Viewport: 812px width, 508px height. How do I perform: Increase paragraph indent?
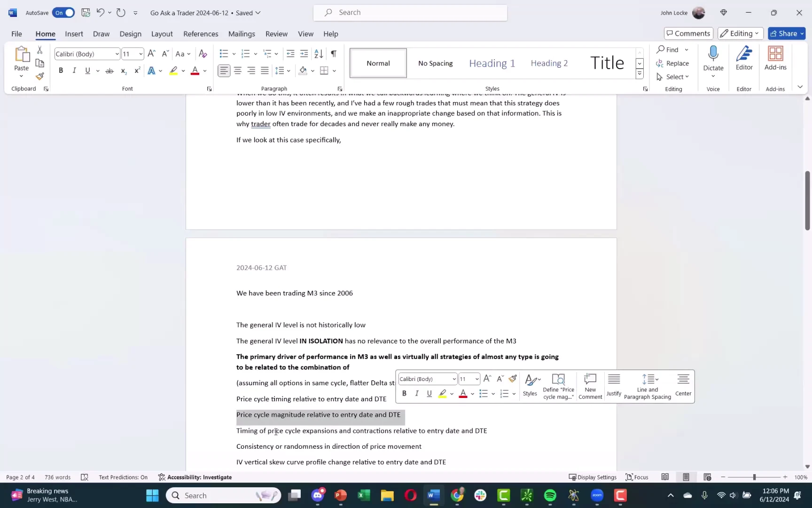304,54
